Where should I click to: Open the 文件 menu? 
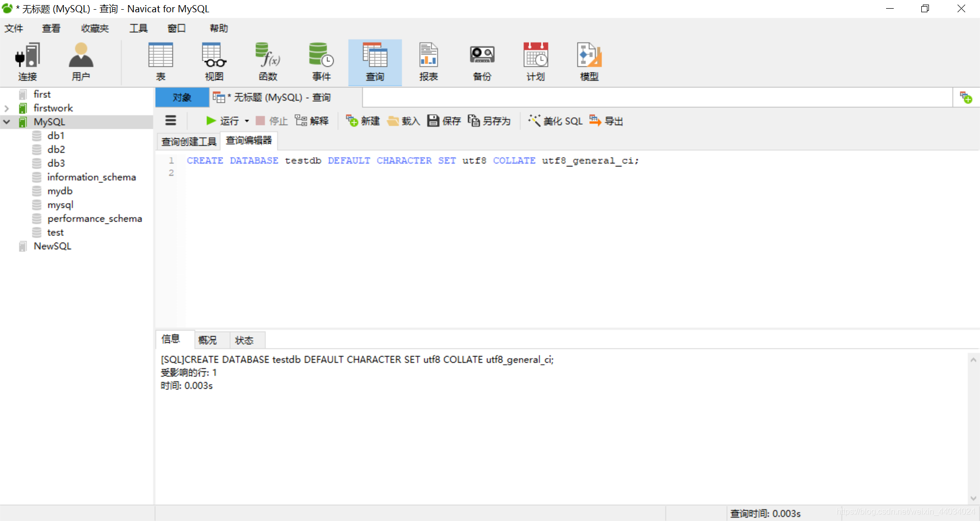click(x=14, y=28)
